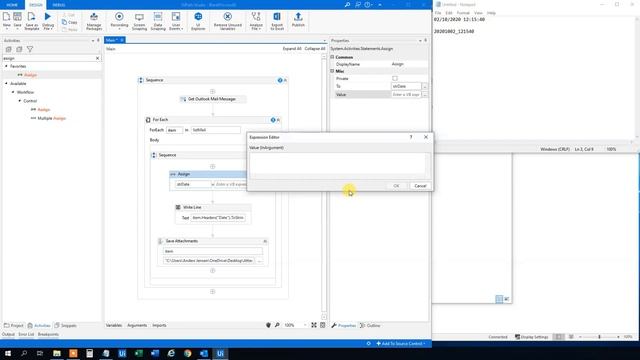Switch to the Snippets tab
Viewport: 640px width, 360px height.
click(x=66, y=326)
